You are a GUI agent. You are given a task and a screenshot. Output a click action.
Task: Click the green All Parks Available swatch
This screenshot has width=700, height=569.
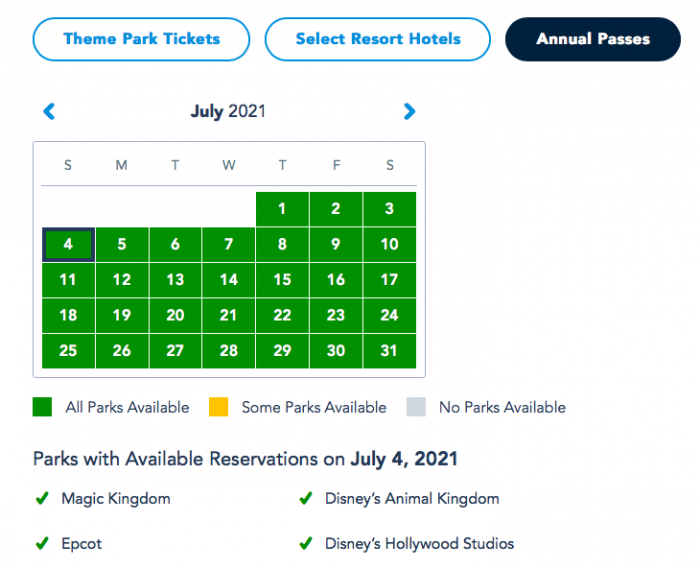coord(42,407)
